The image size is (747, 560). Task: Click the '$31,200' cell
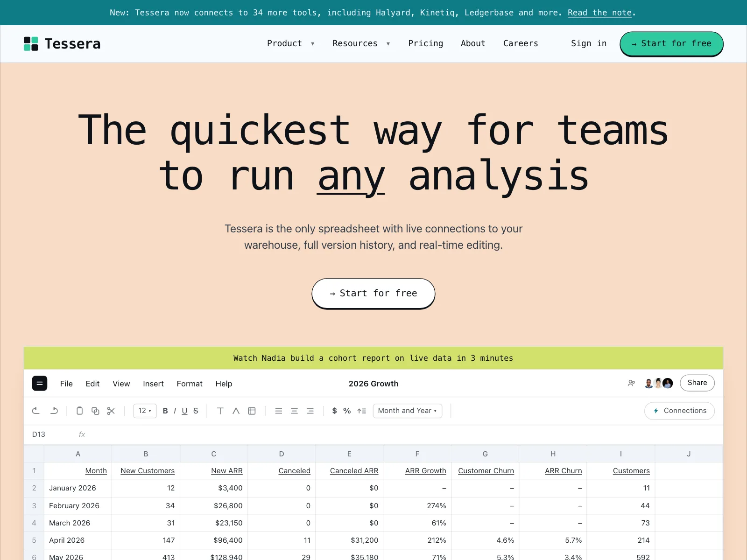[349, 540]
